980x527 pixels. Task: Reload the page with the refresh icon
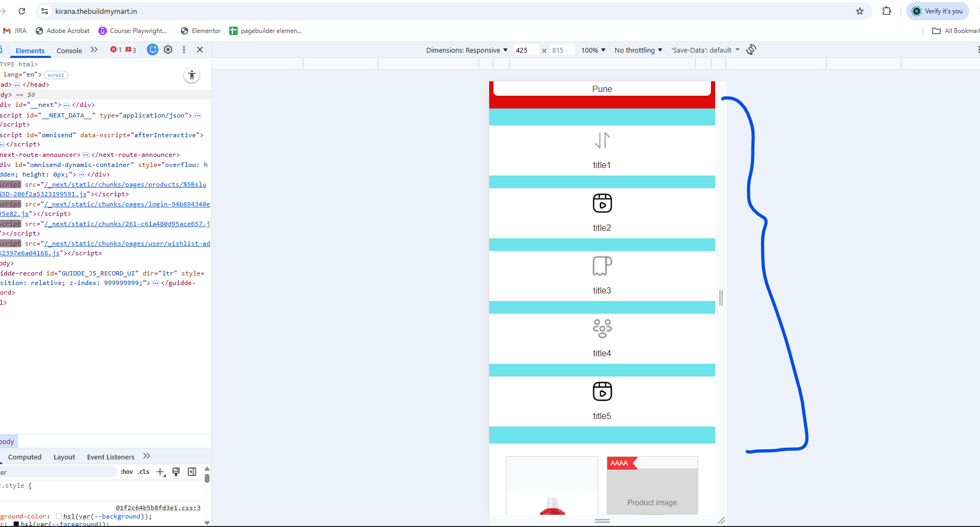coord(22,11)
